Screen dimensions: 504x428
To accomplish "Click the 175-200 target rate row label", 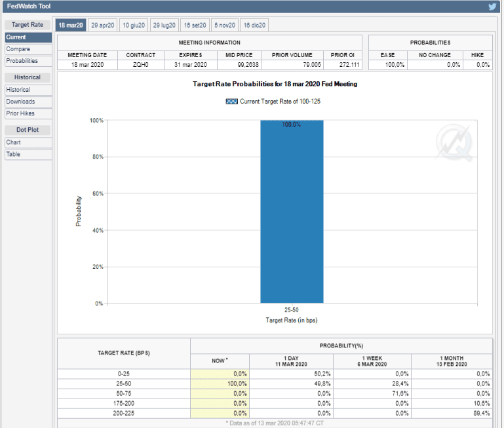I will [123, 404].
